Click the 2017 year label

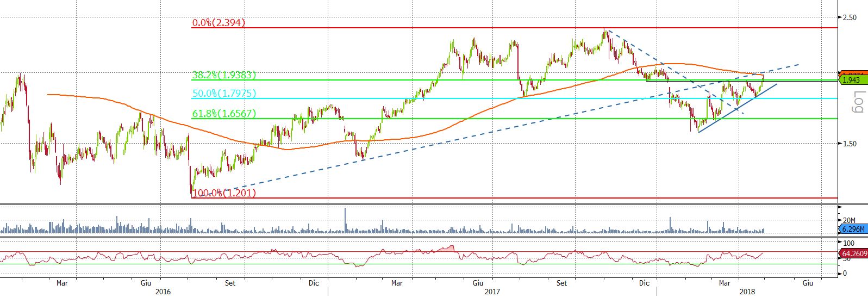point(492,292)
